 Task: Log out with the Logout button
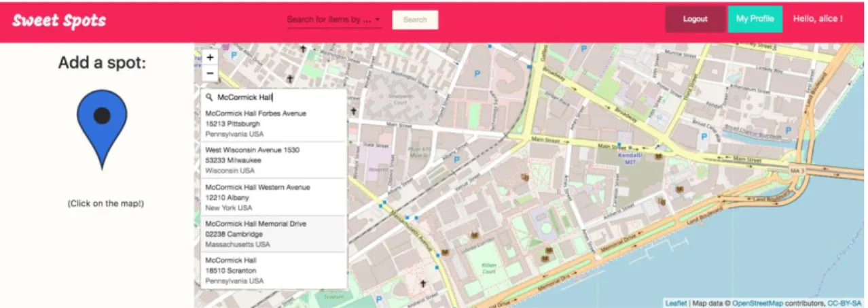(x=695, y=19)
